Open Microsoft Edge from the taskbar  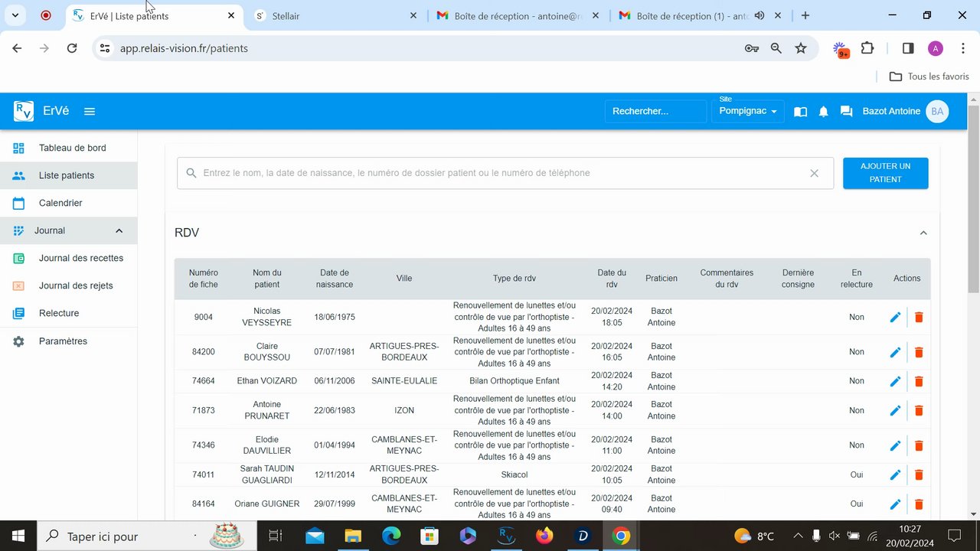click(x=391, y=536)
